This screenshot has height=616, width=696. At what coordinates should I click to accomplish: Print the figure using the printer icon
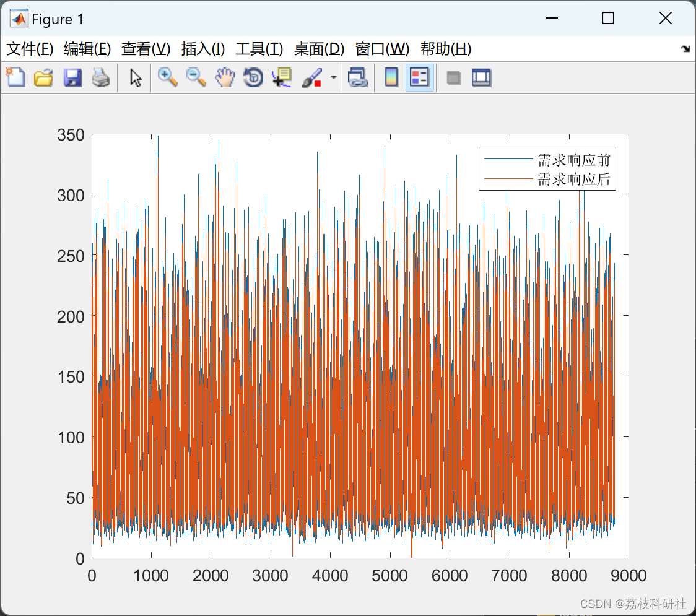click(101, 77)
